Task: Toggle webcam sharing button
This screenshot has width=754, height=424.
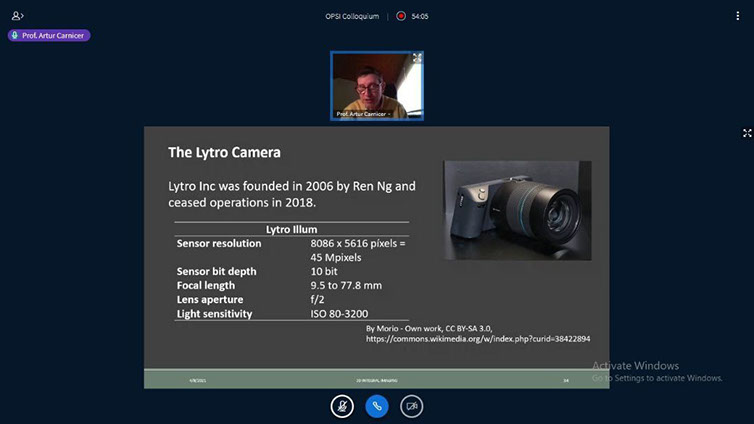Action: [x=411, y=406]
